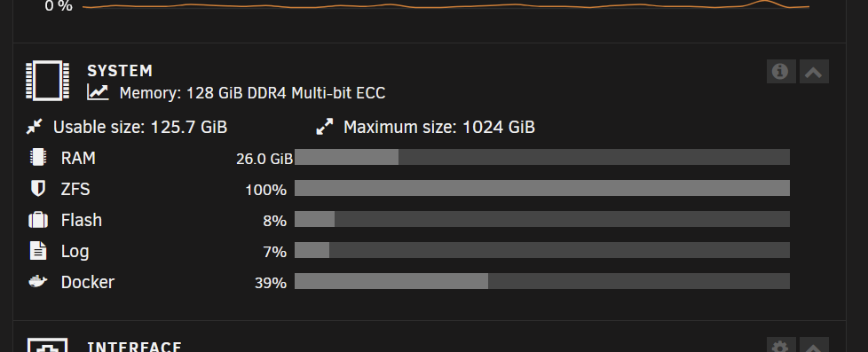868x352 pixels.
Task: Click the Docker whale icon
Action: [x=37, y=282]
